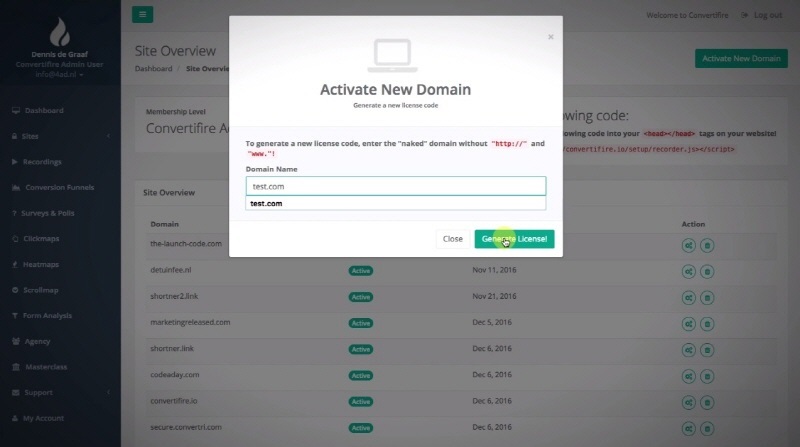Click share icon for shortner2.link row

688,297
